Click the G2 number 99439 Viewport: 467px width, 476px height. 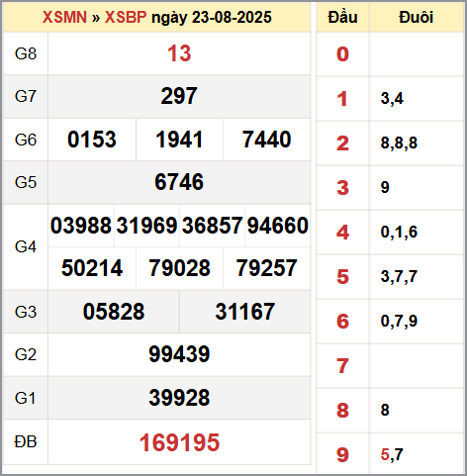(x=179, y=354)
